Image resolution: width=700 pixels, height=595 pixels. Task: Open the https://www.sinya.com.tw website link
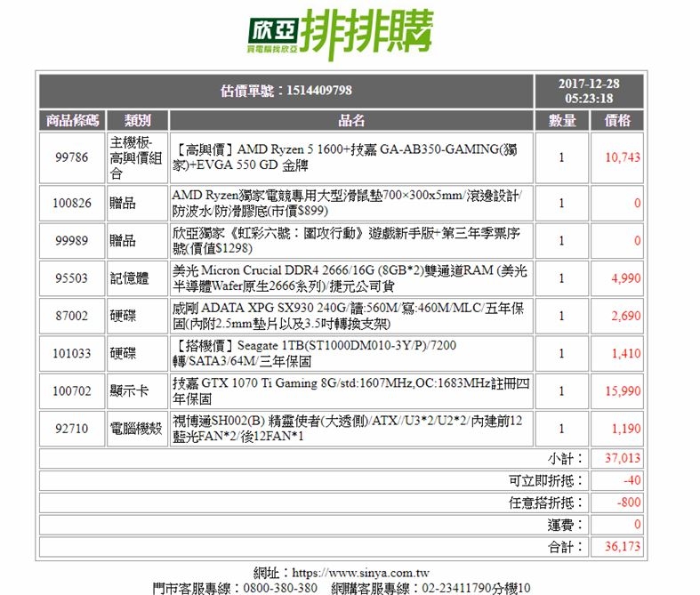click(361, 573)
